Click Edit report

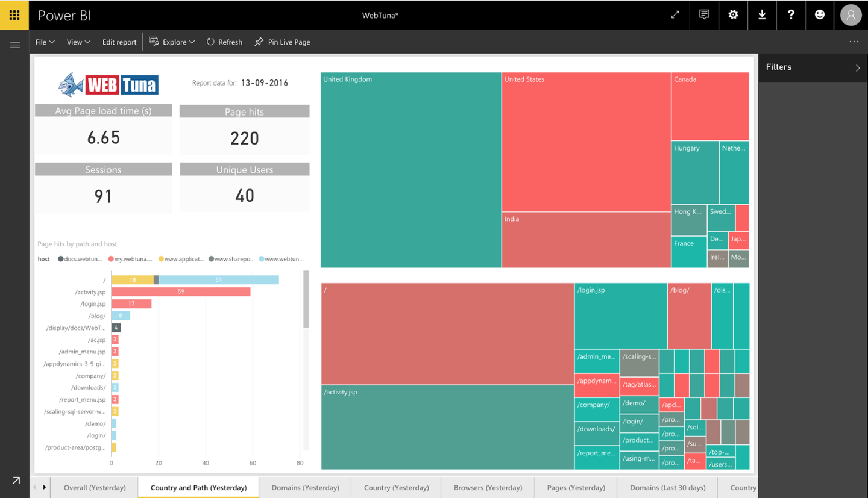tap(119, 42)
